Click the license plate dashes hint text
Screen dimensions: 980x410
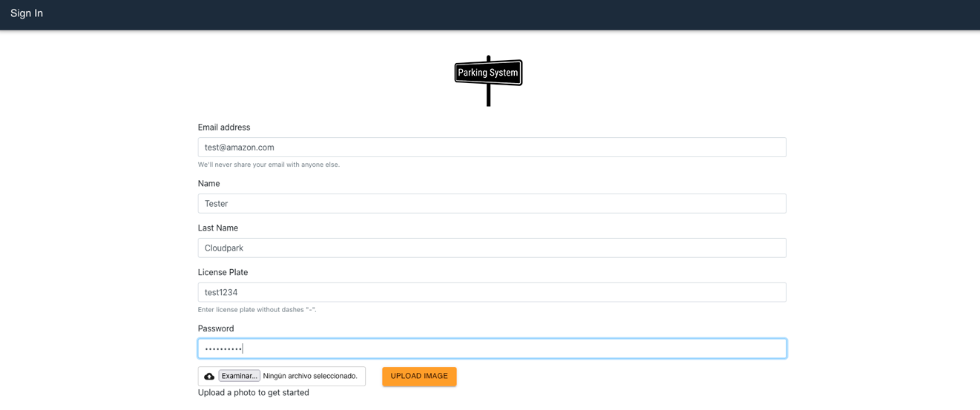pos(257,310)
